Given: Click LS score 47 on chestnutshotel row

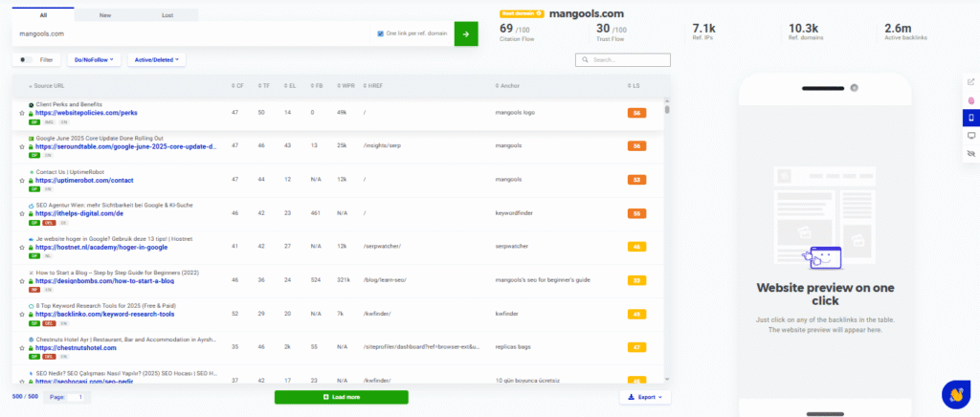Looking at the screenshot, I should (636, 347).
